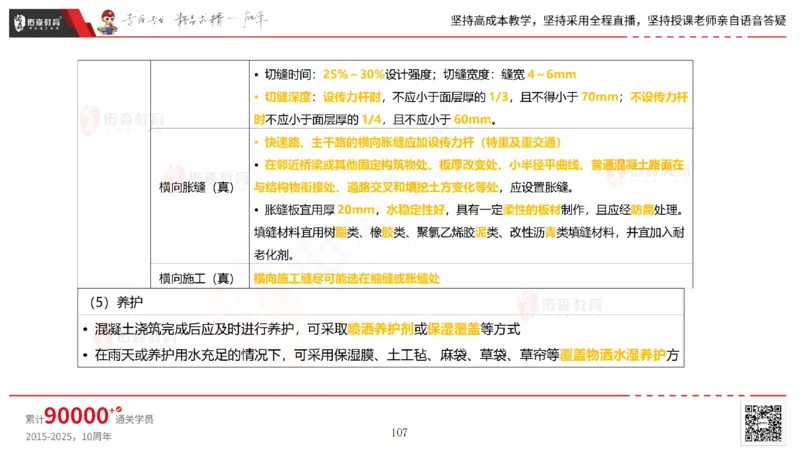
Task: Click the education logo in the header
Action: 37,22
